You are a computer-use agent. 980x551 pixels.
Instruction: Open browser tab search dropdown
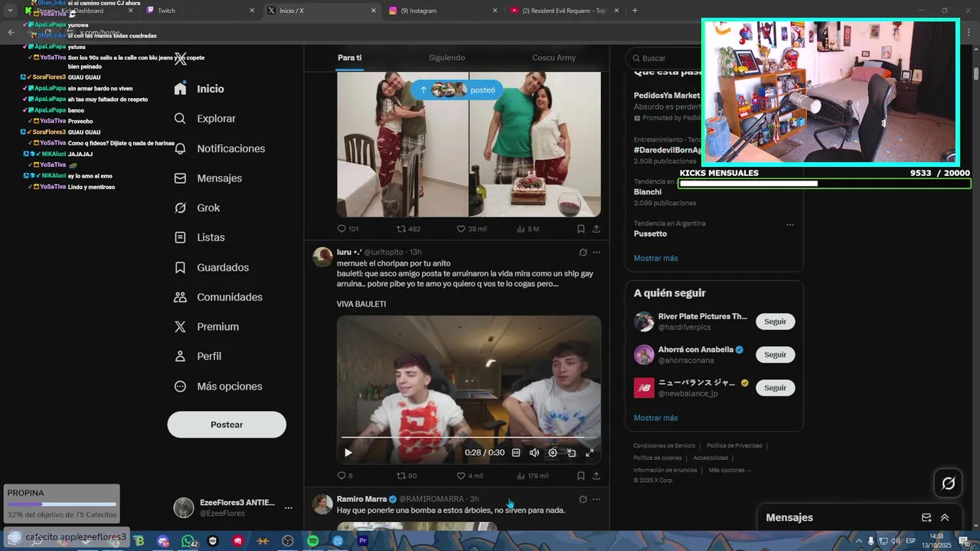pos(10,11)
